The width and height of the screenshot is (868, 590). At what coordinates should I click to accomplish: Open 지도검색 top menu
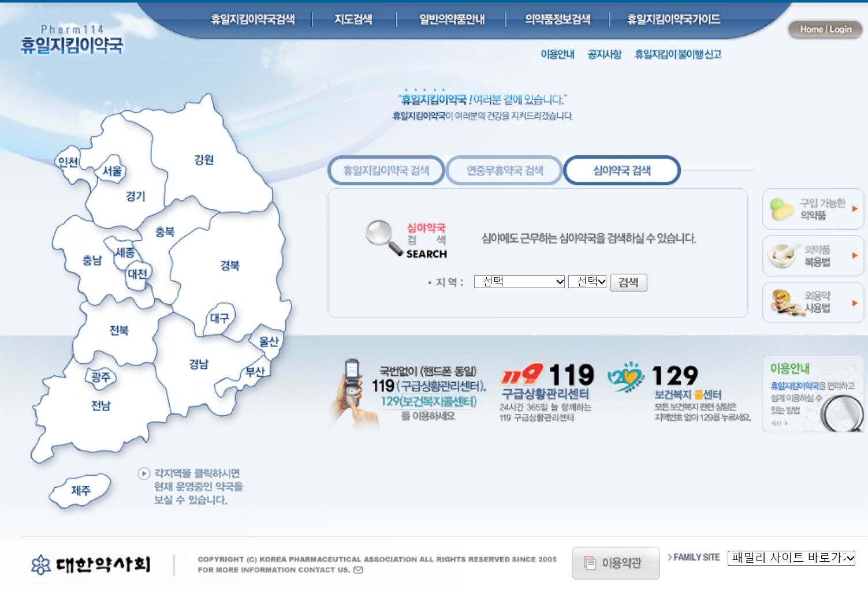point(353,19)
